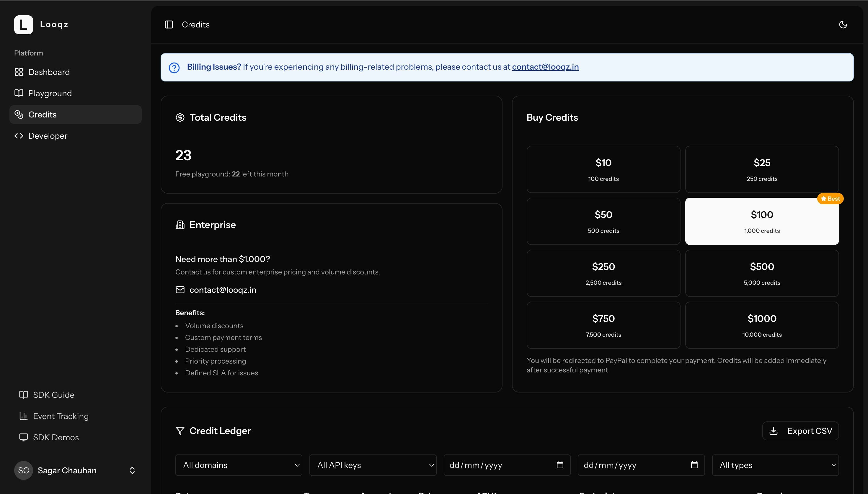Screen dimensions: 868x494
Task: Open the Playground page
Action: [x=50, y=93]
